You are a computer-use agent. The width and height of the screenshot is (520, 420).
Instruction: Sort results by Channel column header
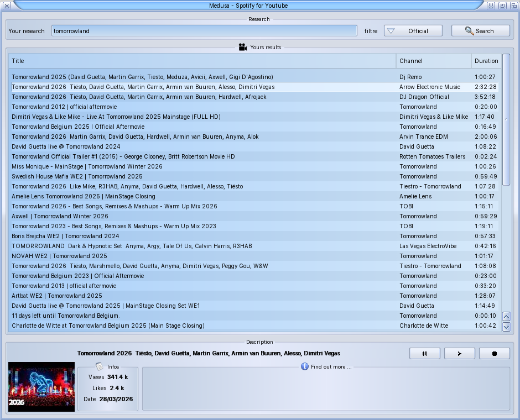tap(434, 61)
